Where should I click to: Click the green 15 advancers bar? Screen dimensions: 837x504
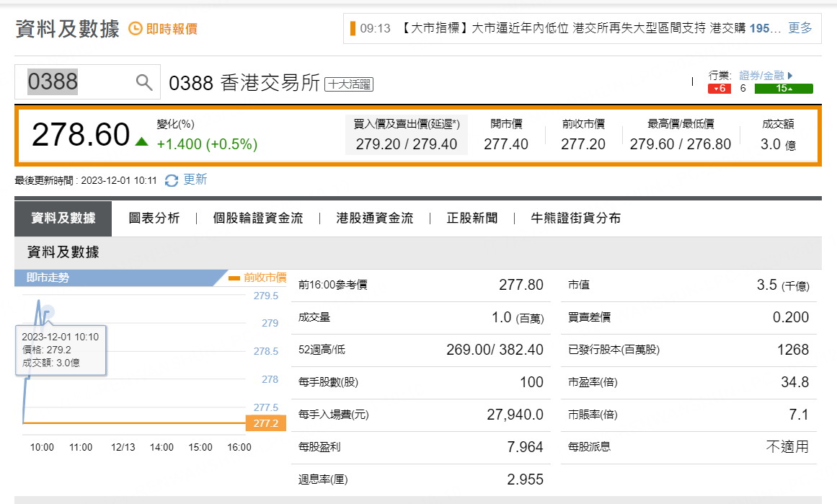(x=784, y=89)
